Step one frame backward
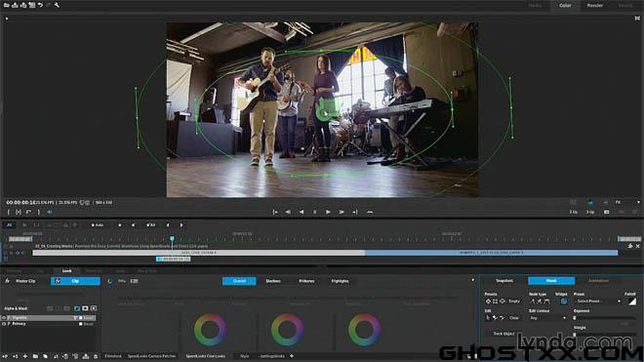 (x=288, y=212)
